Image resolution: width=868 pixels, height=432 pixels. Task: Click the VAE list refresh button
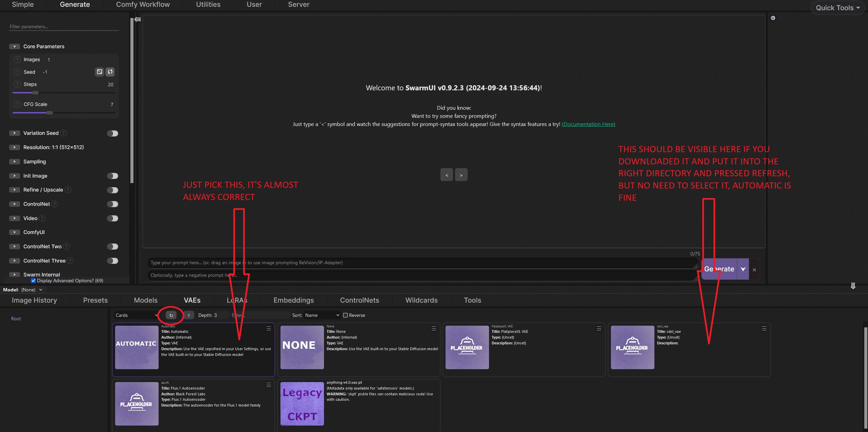coord(171,315)
